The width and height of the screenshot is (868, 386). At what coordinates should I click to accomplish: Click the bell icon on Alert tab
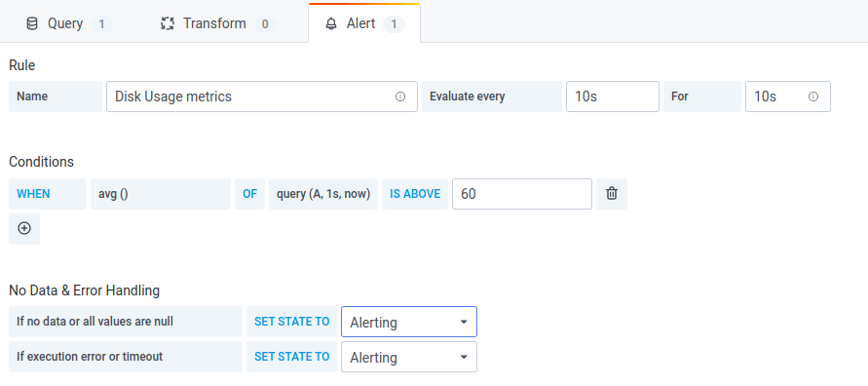tap(331, 23)
